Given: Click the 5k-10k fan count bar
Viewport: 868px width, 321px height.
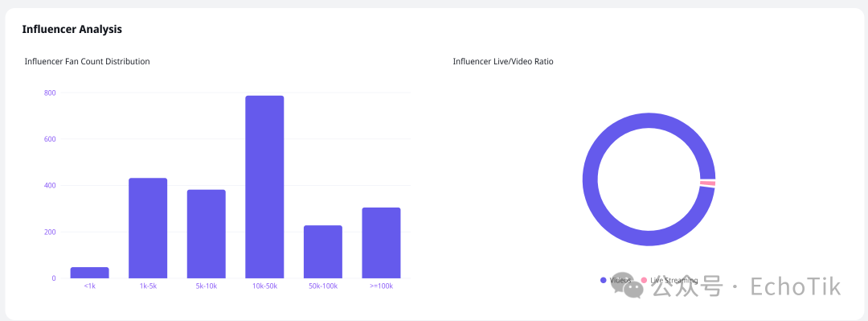Looking at the screenshot, I should (207, 234).
